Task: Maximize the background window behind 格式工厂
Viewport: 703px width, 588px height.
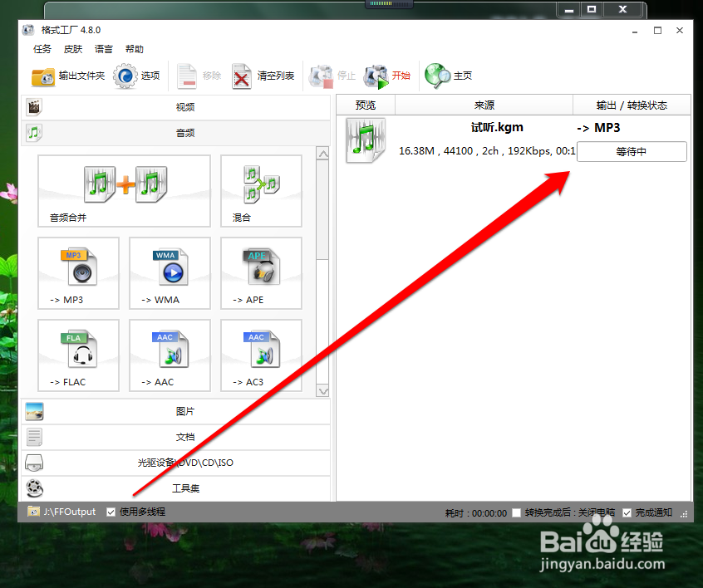Action: (x=592, y=9)
